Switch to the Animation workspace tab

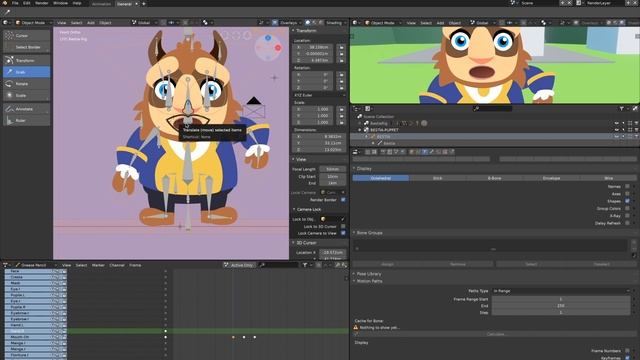101,4
